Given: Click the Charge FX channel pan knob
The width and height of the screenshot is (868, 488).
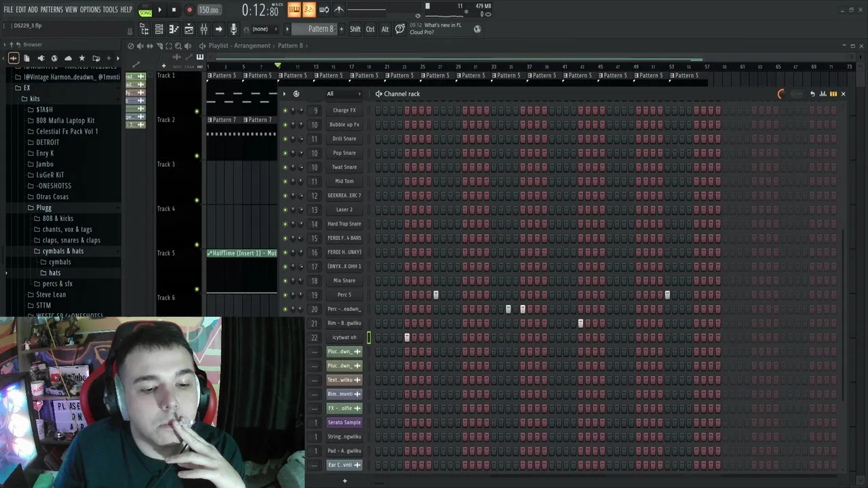Looking at the screenshot, I should point(293,110).
